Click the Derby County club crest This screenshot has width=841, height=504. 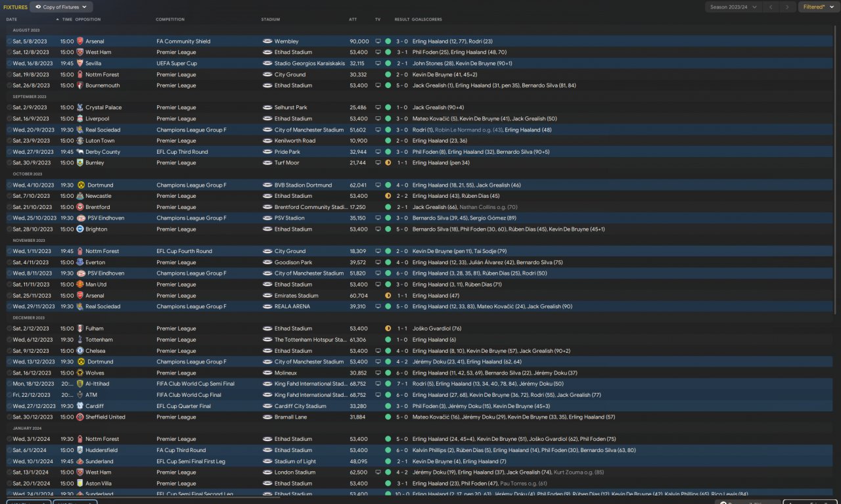80,152
